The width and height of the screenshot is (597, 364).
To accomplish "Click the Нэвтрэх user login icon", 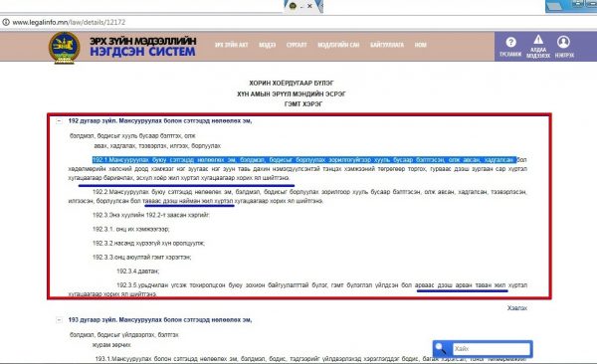I will (563, 42).
